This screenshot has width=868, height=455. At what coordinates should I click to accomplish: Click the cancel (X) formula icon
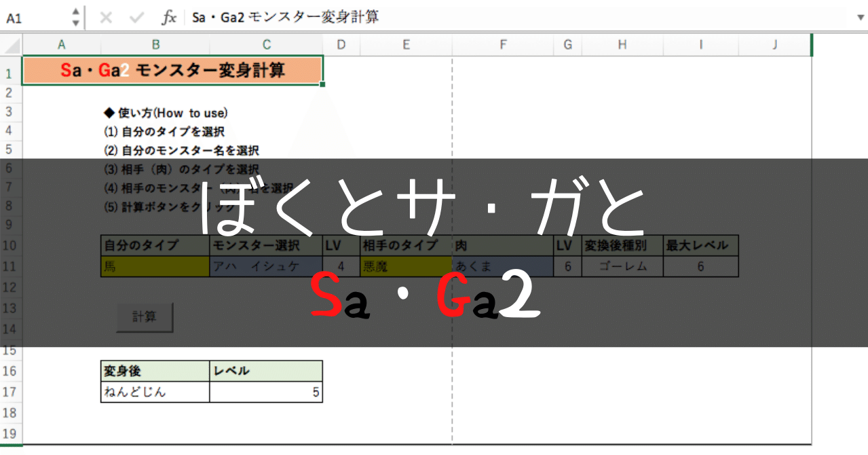106,18
